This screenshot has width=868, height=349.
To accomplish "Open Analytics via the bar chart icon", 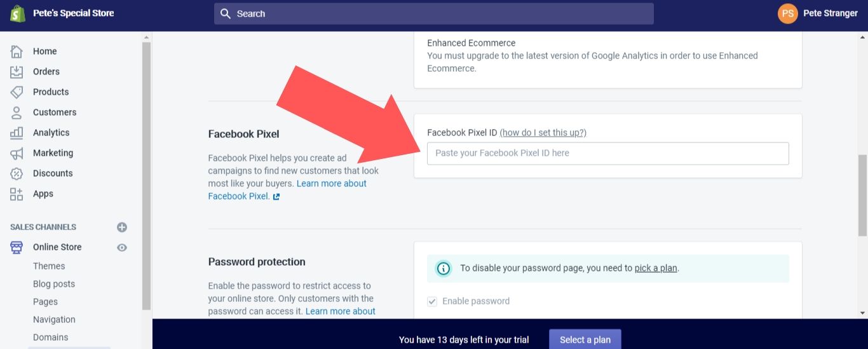I will 17,133.
